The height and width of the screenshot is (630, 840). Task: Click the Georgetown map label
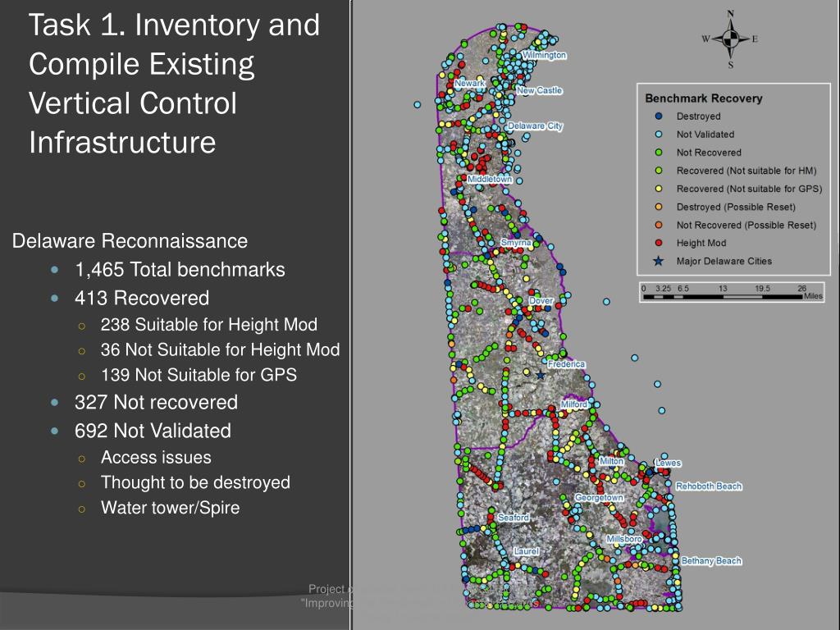pyautogui.click(x=599, y=497)
